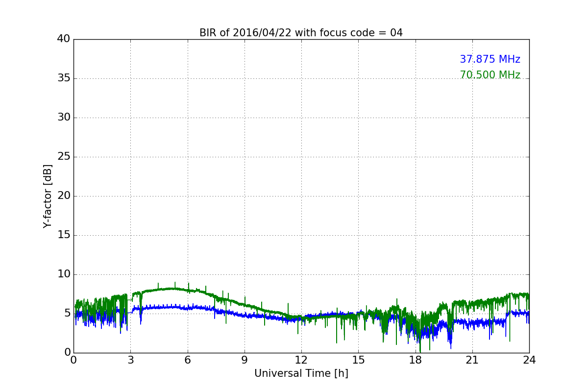Click the x-axis tick label 18
Image resolution: width=588 pixels, height=392 pixels.
(x=416, y=360)
